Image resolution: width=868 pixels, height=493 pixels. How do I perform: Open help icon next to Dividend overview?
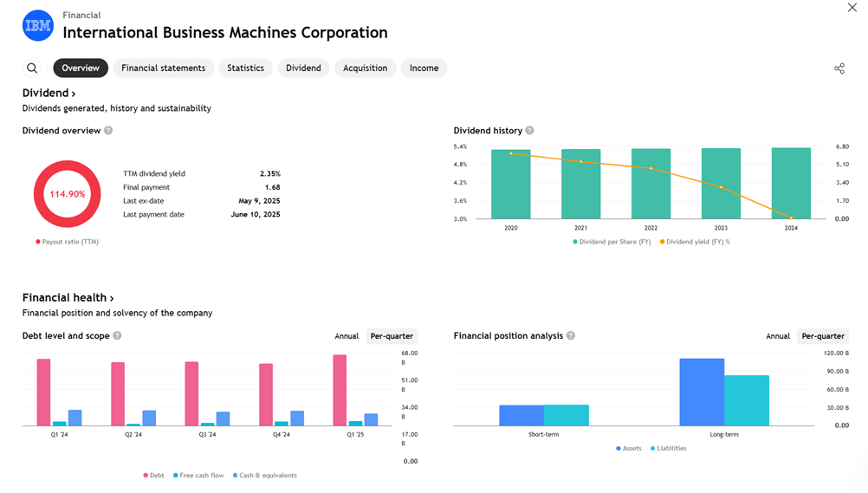(108, 130)
